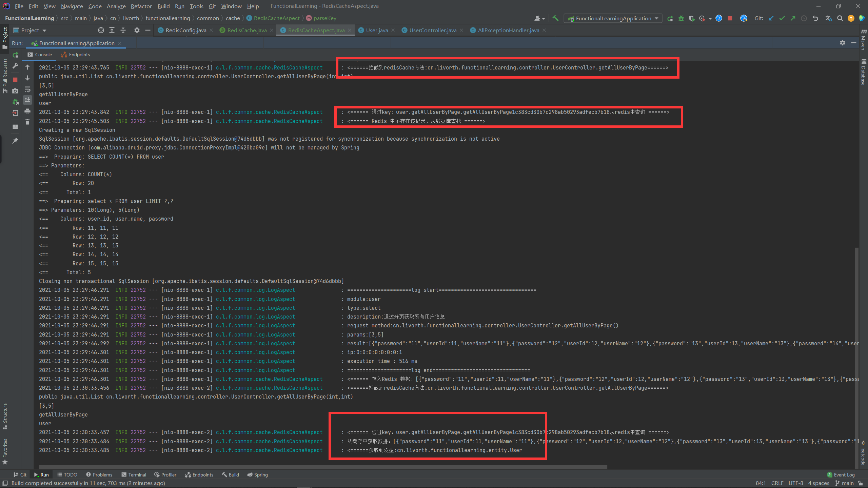Restore layout icon in Run panel
The image size is (868, 488).
[15, 127]
